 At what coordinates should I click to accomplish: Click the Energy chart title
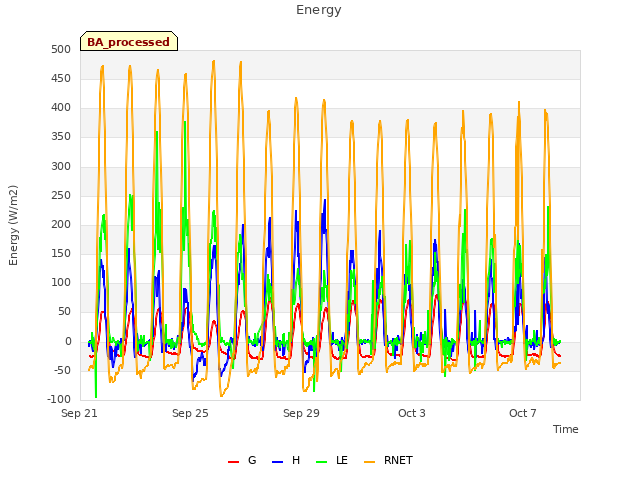319,10
